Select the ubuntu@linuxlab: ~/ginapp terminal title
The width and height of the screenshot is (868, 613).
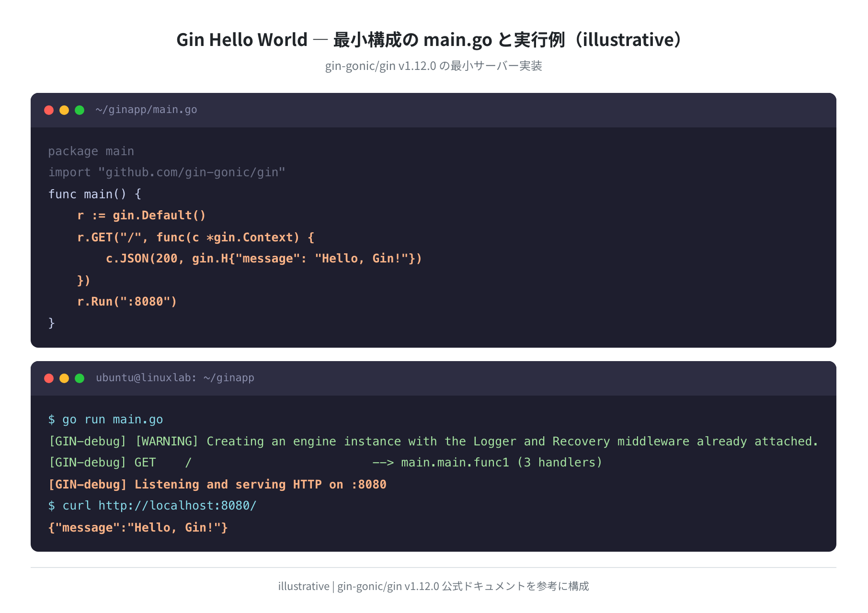(175, 378)
